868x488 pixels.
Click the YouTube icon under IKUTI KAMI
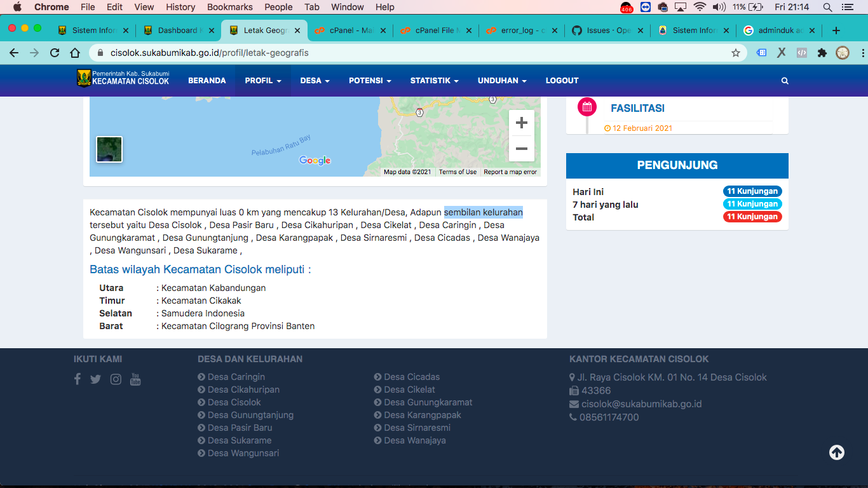(x=135, y=379)
